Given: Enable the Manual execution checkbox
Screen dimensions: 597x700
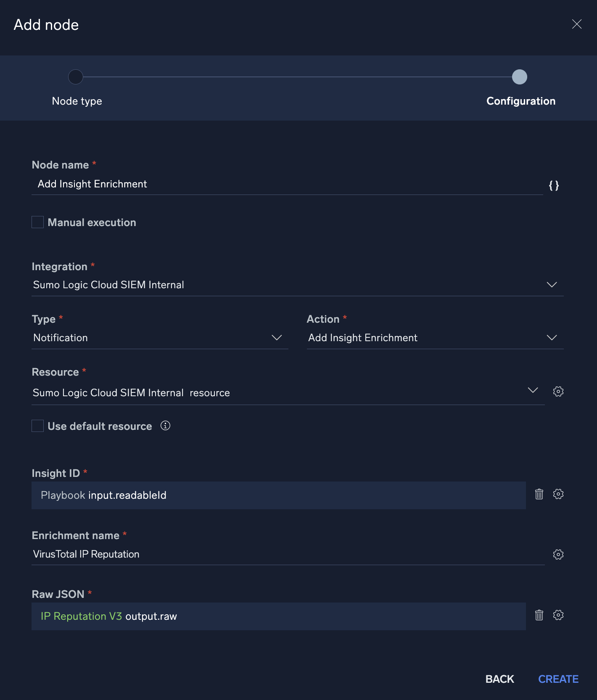Looking at the screenshot, I should click(x=38, y=222).
